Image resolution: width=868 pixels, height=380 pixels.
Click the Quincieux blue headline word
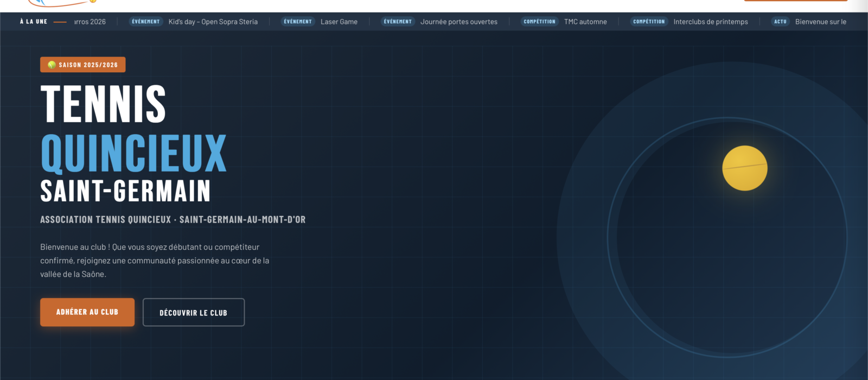[133, 153]
